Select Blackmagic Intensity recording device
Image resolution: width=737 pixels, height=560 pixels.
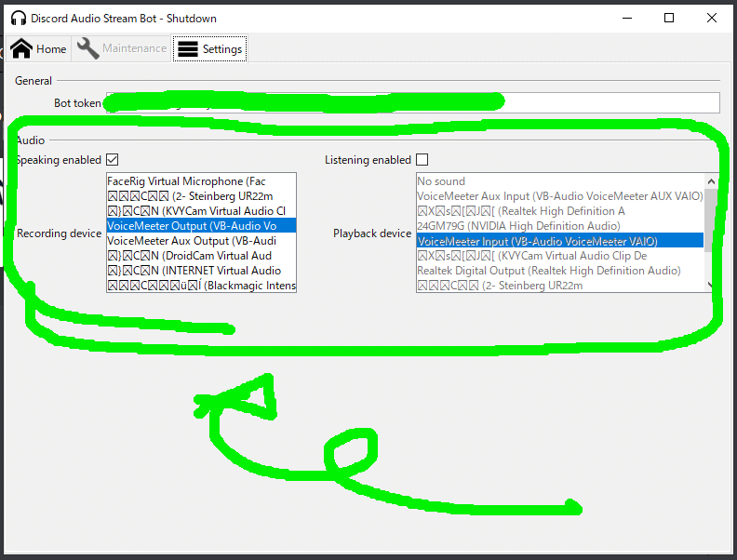(x=201, y=286)
